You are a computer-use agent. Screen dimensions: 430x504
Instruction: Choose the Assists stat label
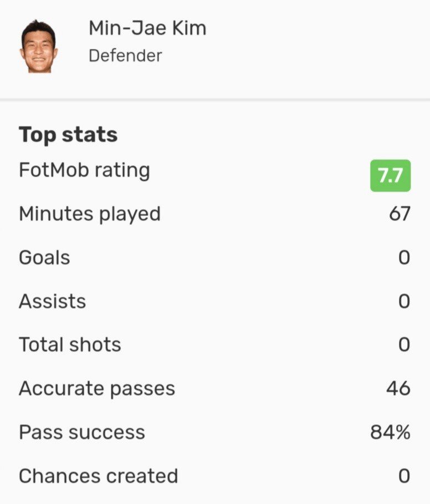coord(52,302)
